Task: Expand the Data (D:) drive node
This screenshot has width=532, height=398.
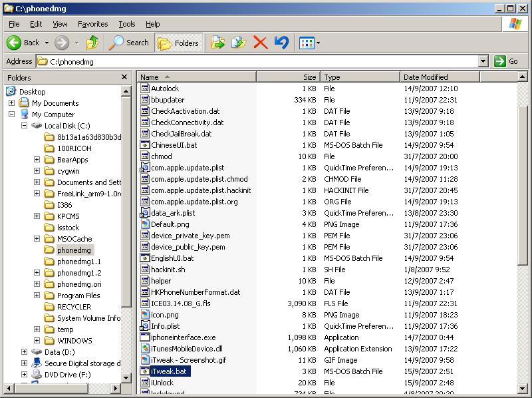Action: pyautogui.click(x=24, y=352)
